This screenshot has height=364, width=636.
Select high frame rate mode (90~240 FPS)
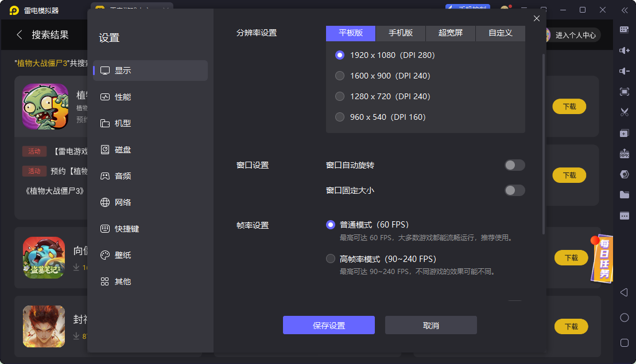pyautogui.click(x=331, y=259)
